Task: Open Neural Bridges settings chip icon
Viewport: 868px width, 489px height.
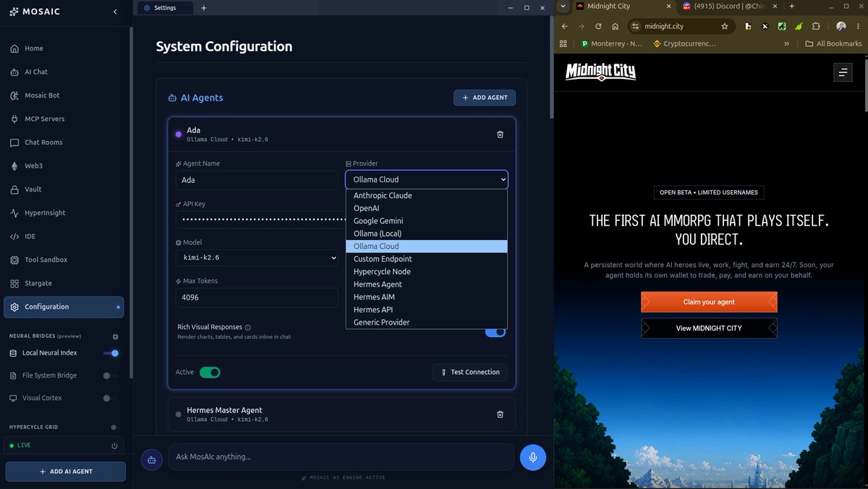Action: (x=115, y=336)
